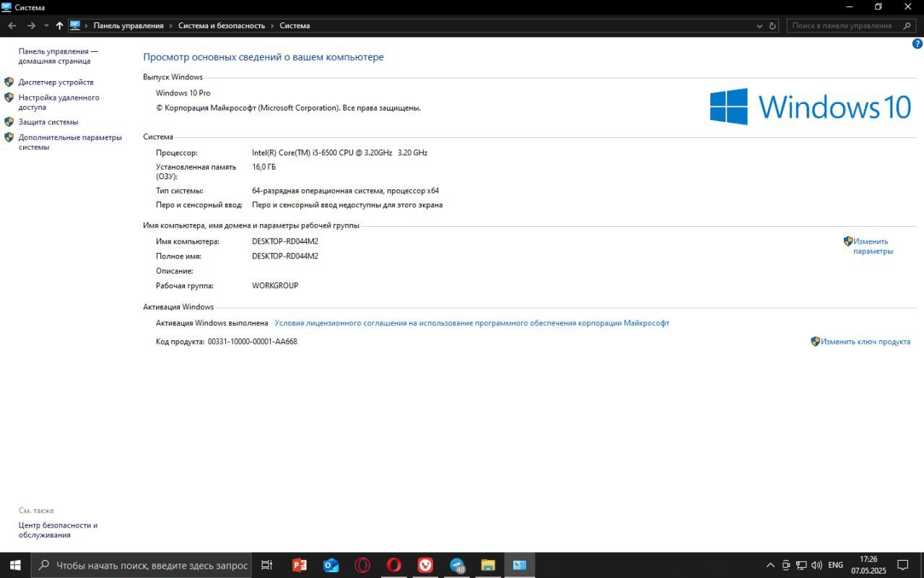Open Opera browser (solid red icon) on taskbar
Viewport: 924px width, 578px height.
pyautogui.click(x=394, y=565)
